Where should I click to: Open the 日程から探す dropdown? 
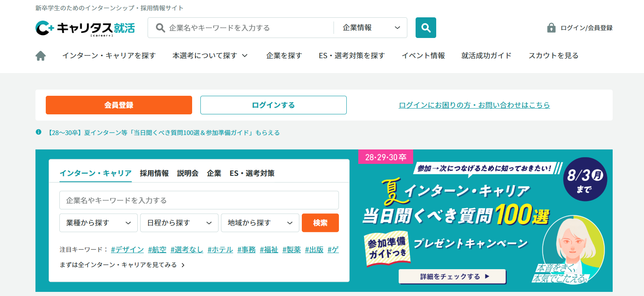(x=179, y=223)
